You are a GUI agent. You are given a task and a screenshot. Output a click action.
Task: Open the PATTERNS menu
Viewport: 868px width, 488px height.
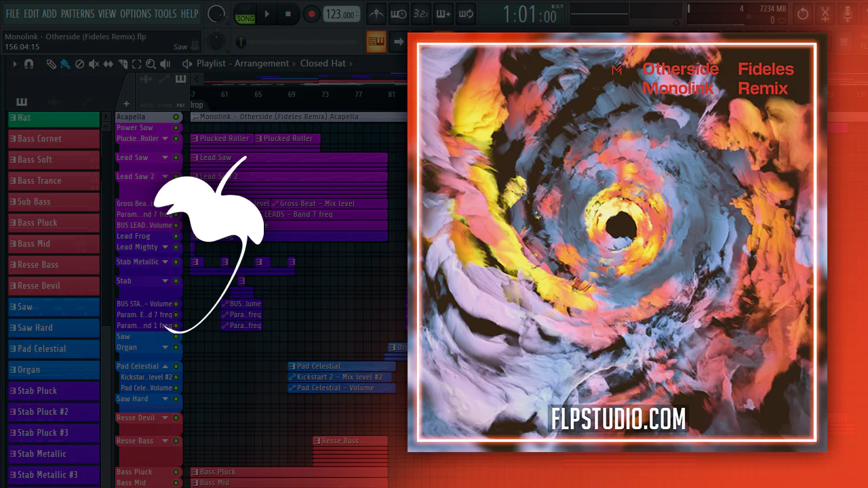click(x=78, y=14)
